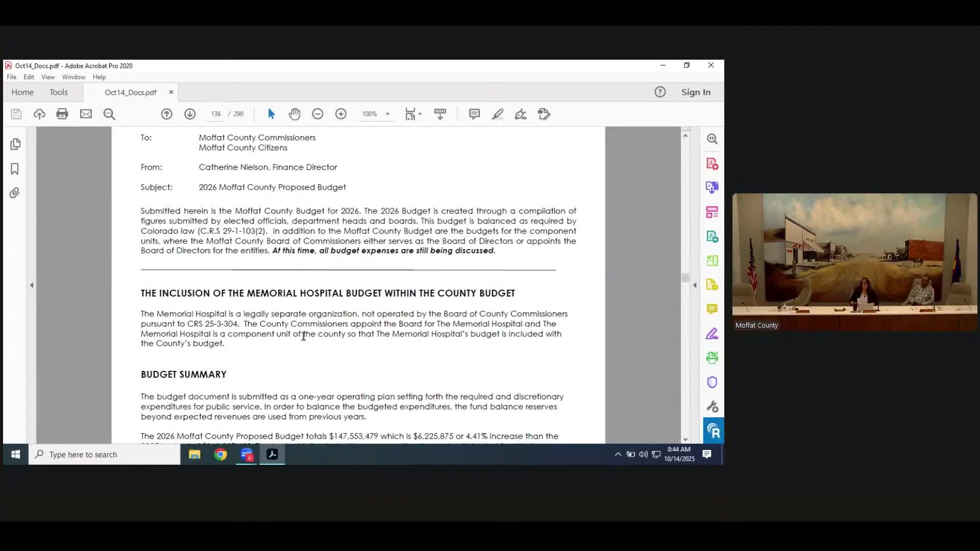Expand the page fit options dropdown
Image resolution: width=980 pixels, height=551 pixels.
click(420, 114)
